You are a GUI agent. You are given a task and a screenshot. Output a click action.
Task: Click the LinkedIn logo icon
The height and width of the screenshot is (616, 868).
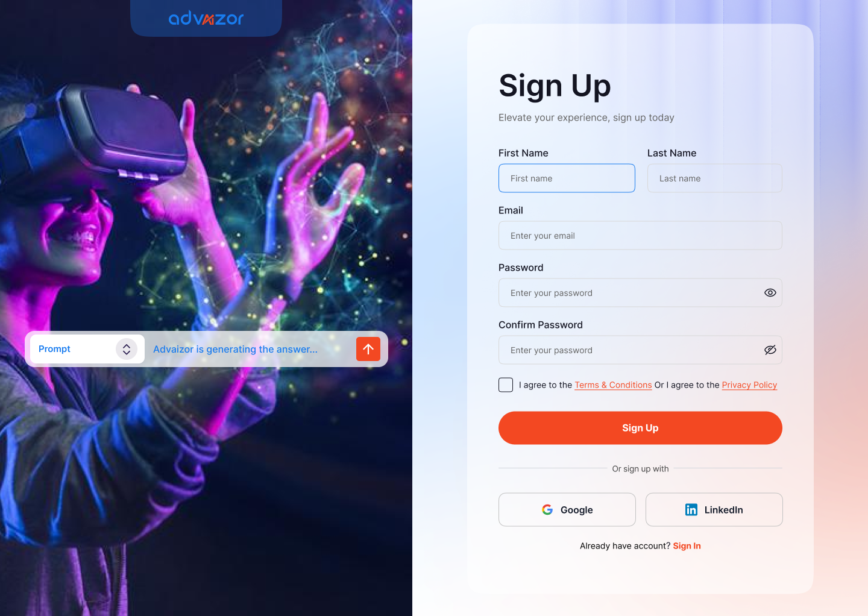pyautogui.click(x=691, y=510)
